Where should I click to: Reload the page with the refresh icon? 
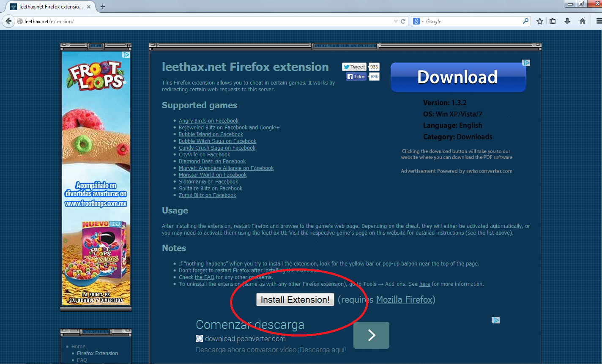click(x=403, y=21)
